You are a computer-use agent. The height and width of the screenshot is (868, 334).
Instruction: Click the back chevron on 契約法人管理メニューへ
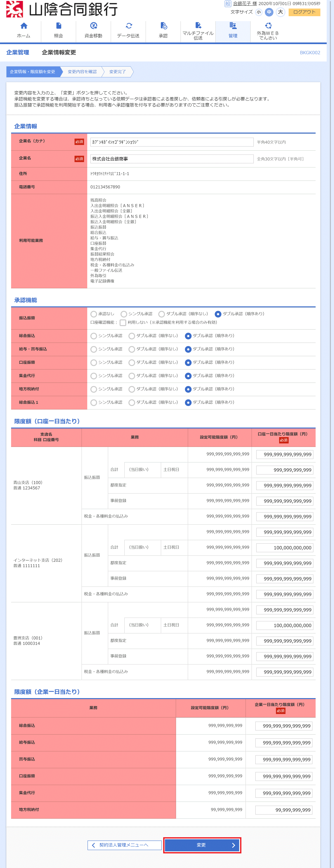(x=94, y=845)
